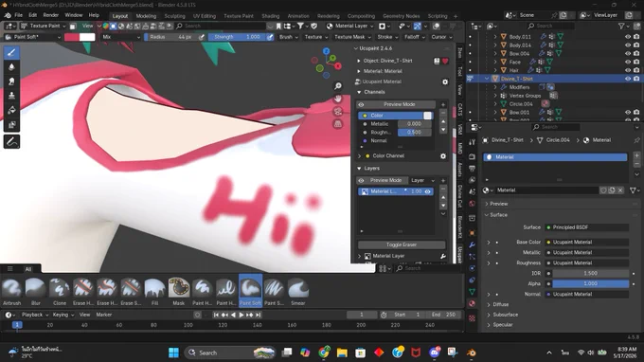Switch to the Shading workspace tab
Screen dimensions: 644x362
270,16
